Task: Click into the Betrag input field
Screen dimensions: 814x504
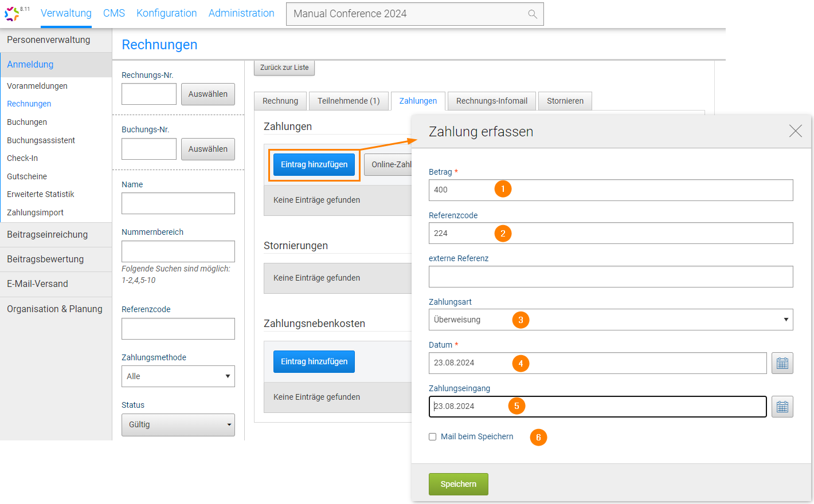Action: [610, 190]
